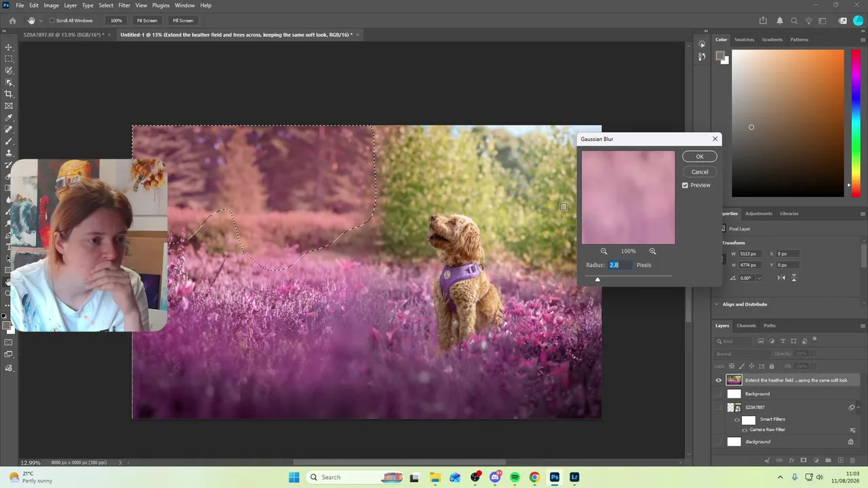Click the Gaussian Blur radius slider handle
Viewport: 868px width, 488px height.
(597, 279)
